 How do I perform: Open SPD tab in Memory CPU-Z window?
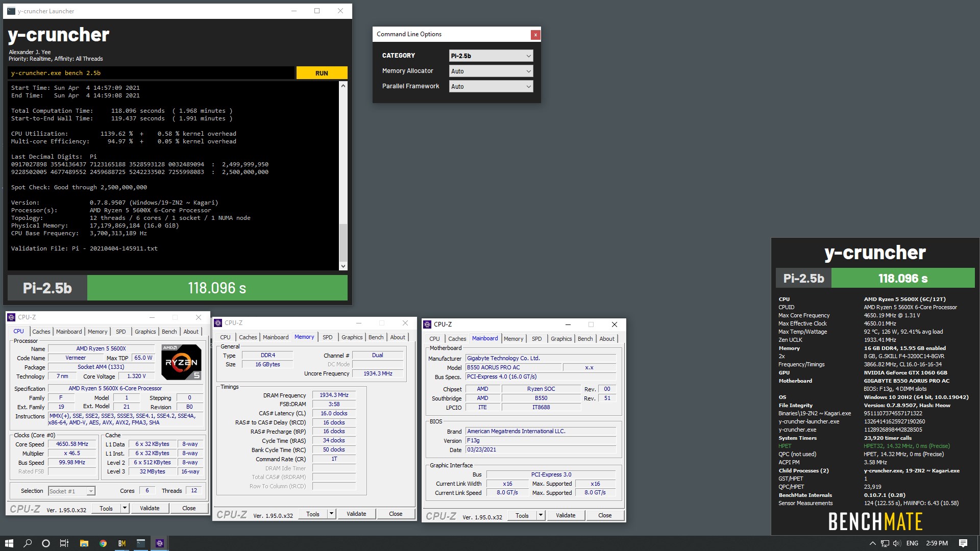pyautogui.click(x=328, y=337)
